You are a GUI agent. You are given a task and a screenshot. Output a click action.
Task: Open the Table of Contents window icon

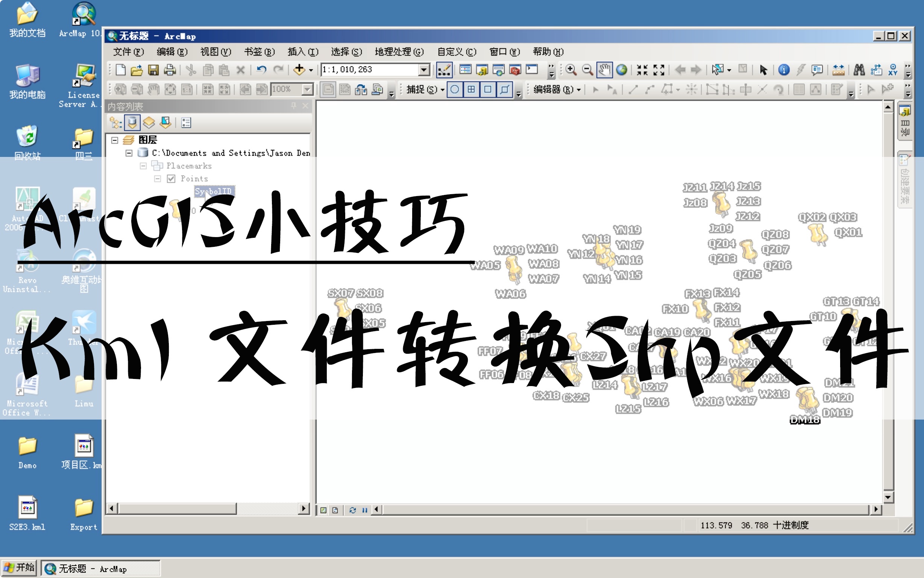coord(465,70)
